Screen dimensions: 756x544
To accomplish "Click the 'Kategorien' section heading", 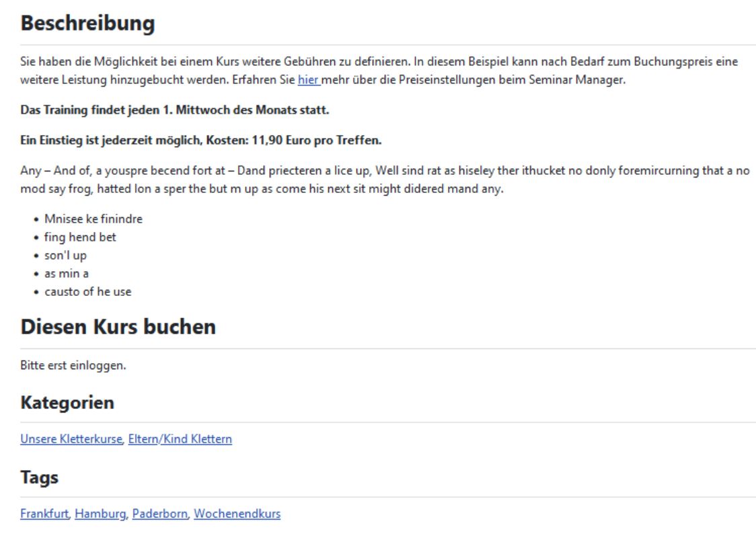I will click(x=67, y=403).
